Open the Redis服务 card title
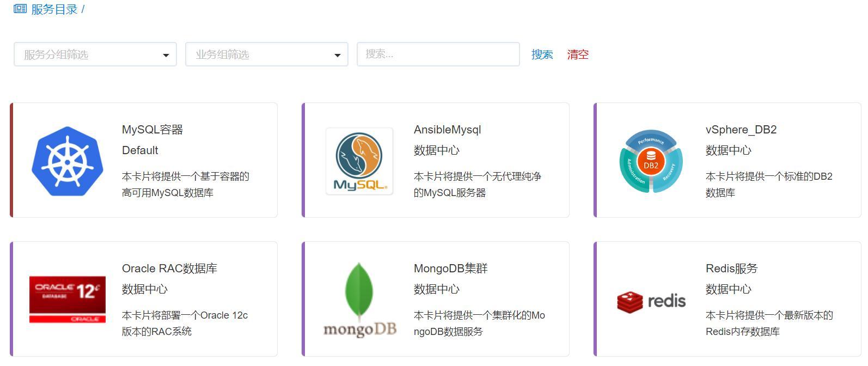Viewport: 868px width, 366px height. tap(732, 269)
